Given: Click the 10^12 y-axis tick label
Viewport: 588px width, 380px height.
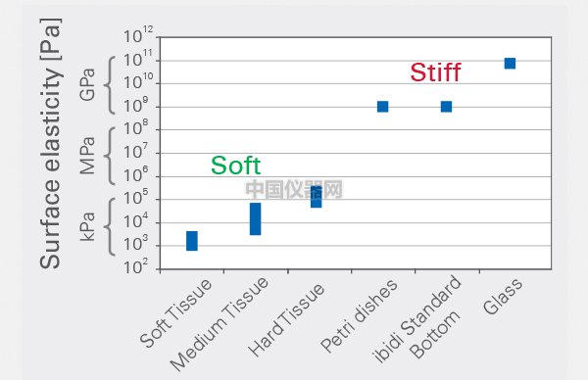Looking at the screenshot, I should pos(138,35).
